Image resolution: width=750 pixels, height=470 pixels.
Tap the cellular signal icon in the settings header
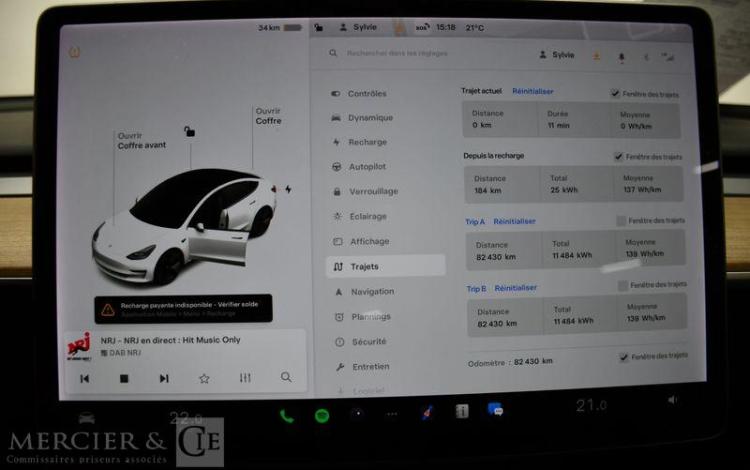(668, 57)
